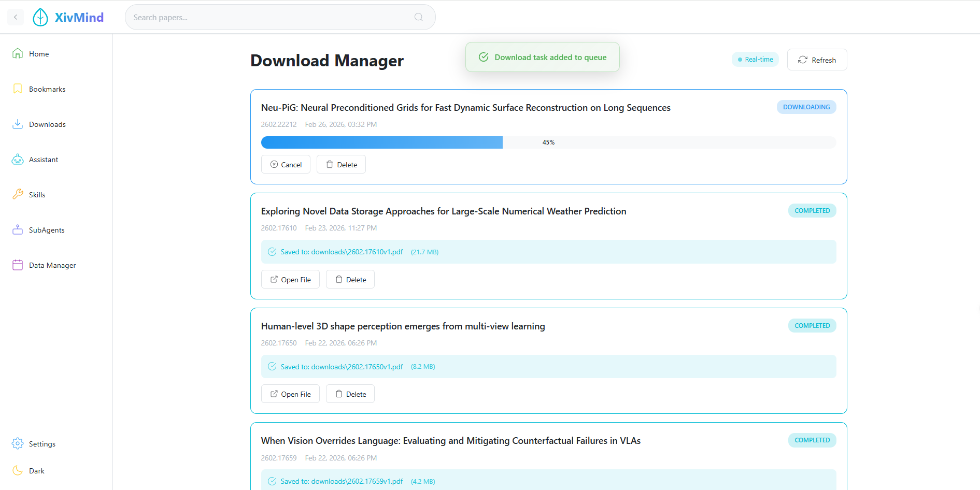
Task: Click When Vision Overrides Language title
Action: coord(451,440)
